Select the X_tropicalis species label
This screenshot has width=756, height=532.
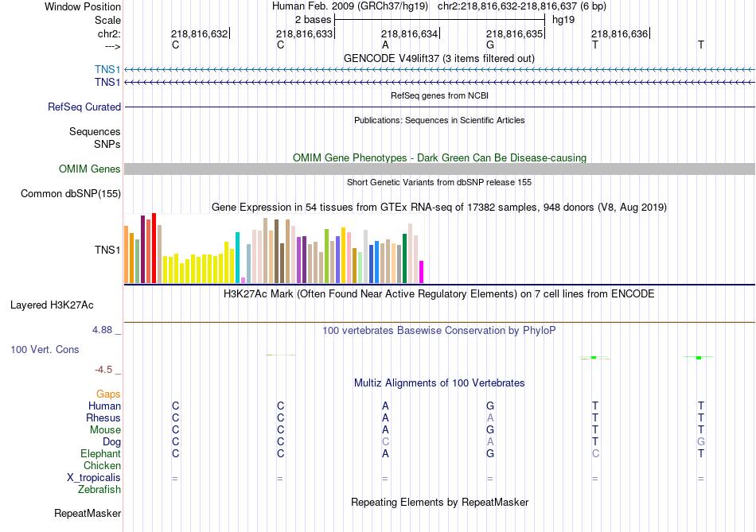[x=94, y=478]
